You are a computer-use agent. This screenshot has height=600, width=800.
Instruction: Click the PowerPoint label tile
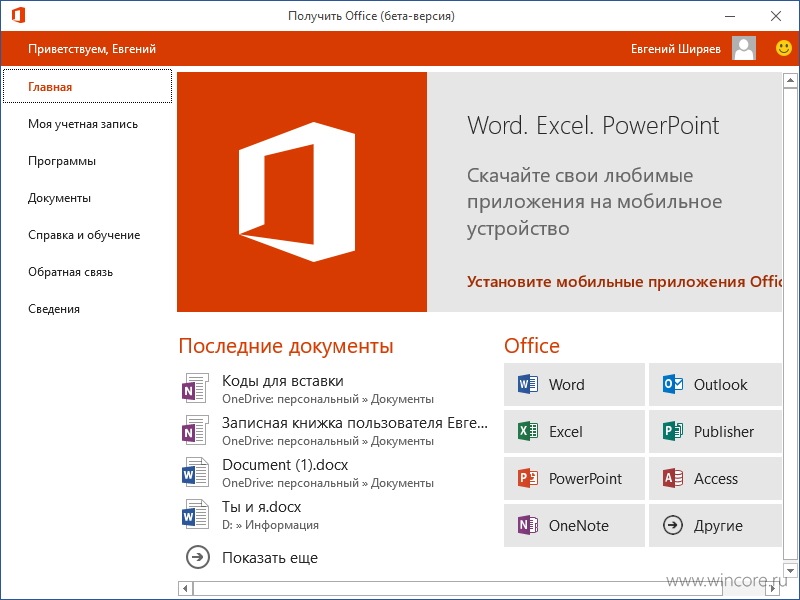[574, 478]
